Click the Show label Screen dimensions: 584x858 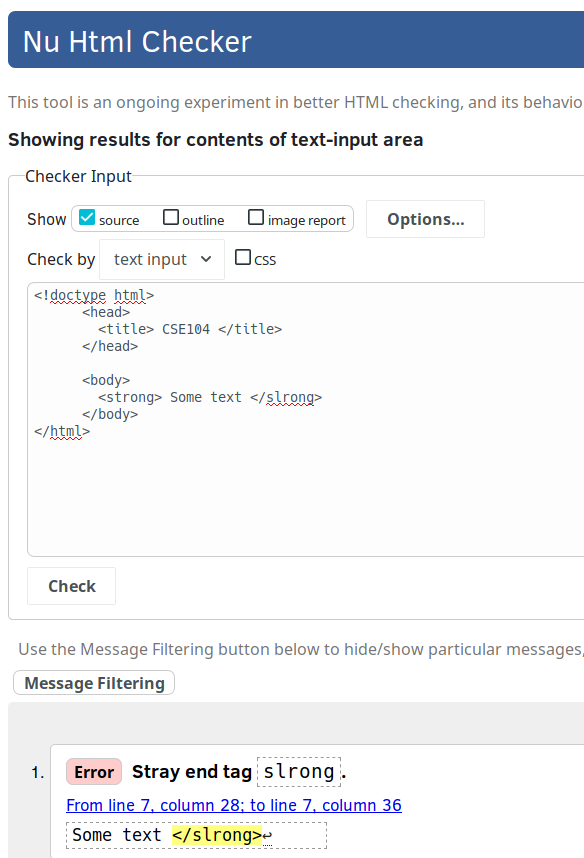(47, 219)
